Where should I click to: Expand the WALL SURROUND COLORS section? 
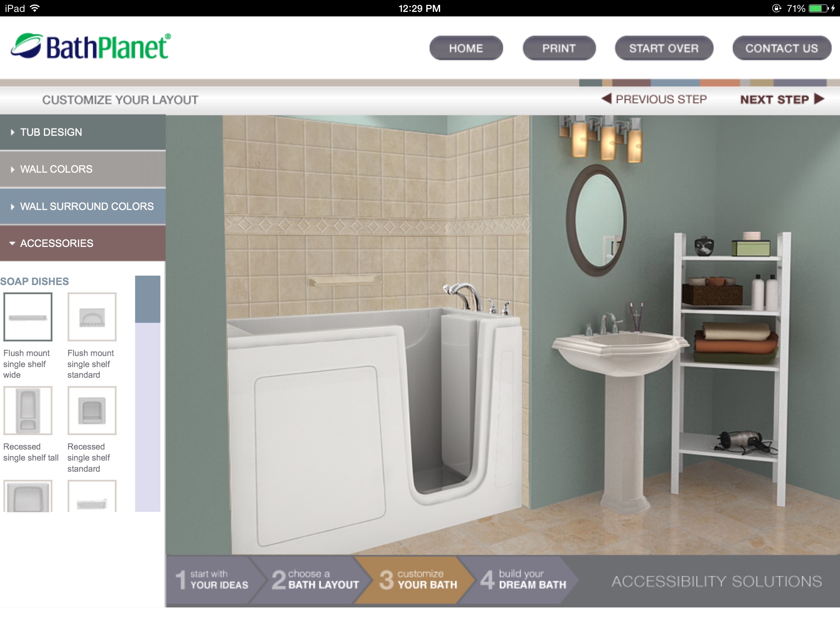[82, 206]
